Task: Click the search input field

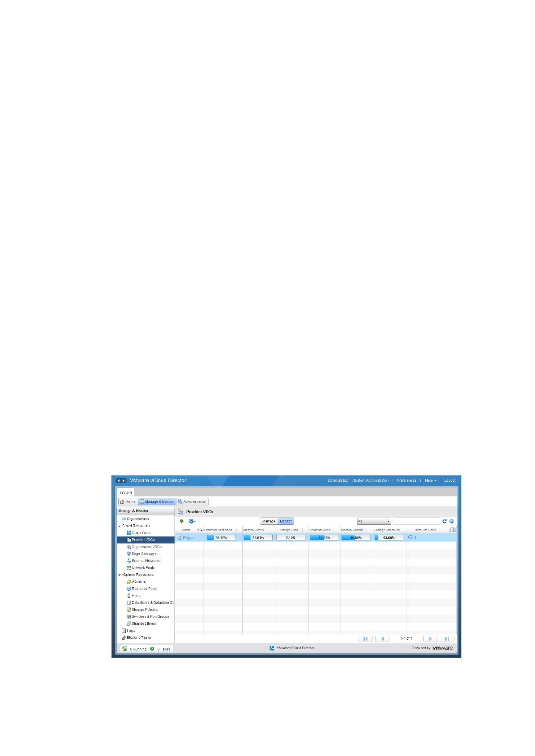Action: tap(417, 521)
